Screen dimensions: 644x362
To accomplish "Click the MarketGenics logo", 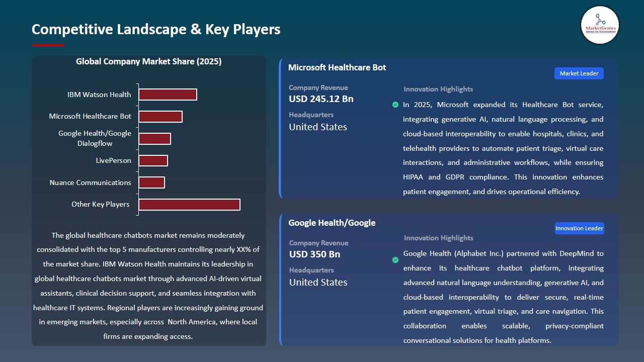I will tap(600, 25).
